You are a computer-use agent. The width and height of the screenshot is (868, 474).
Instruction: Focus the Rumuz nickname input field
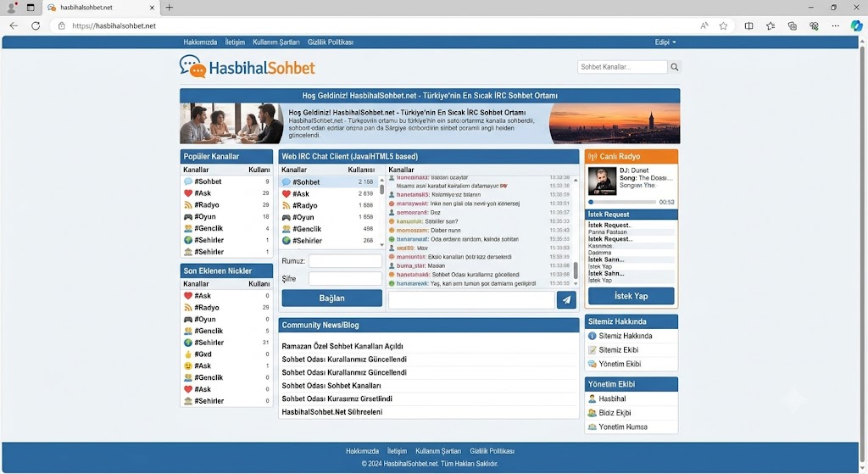click(x=346, y=261)
